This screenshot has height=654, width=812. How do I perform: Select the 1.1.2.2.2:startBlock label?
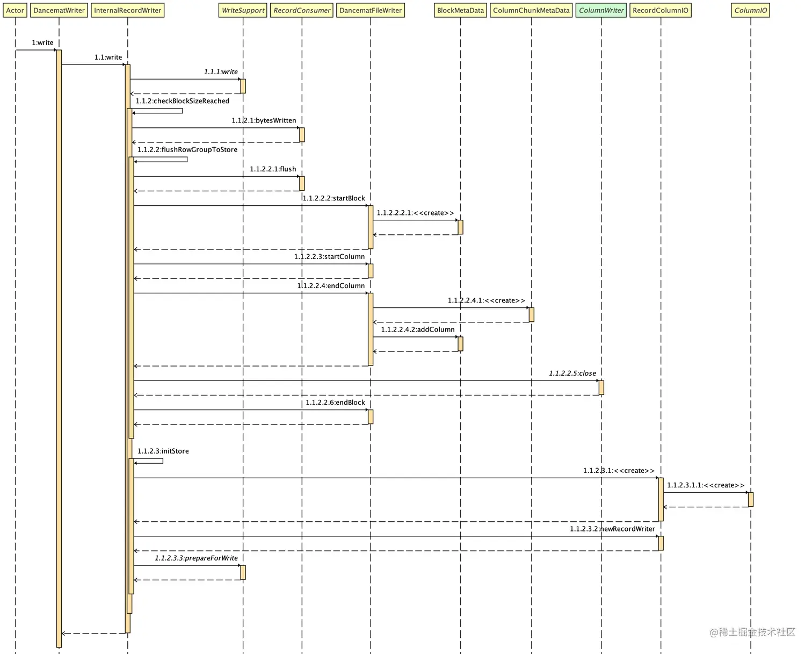tap(334, 198)
